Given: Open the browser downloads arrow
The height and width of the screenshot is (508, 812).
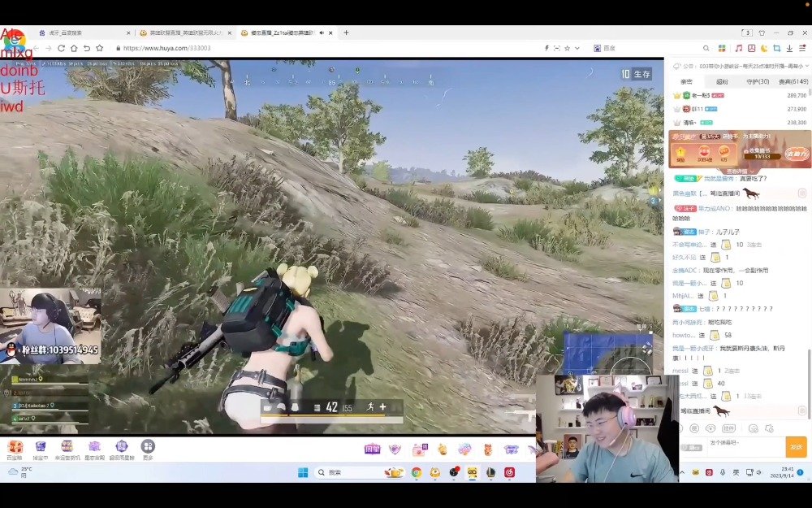Looking at the screenshot, I should pyautogui.click(x=789, y=48).
